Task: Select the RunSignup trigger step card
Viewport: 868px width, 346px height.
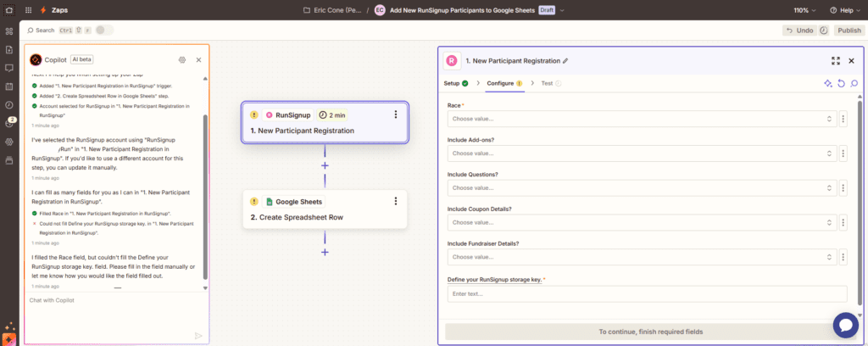Action: tap(325, 123)
